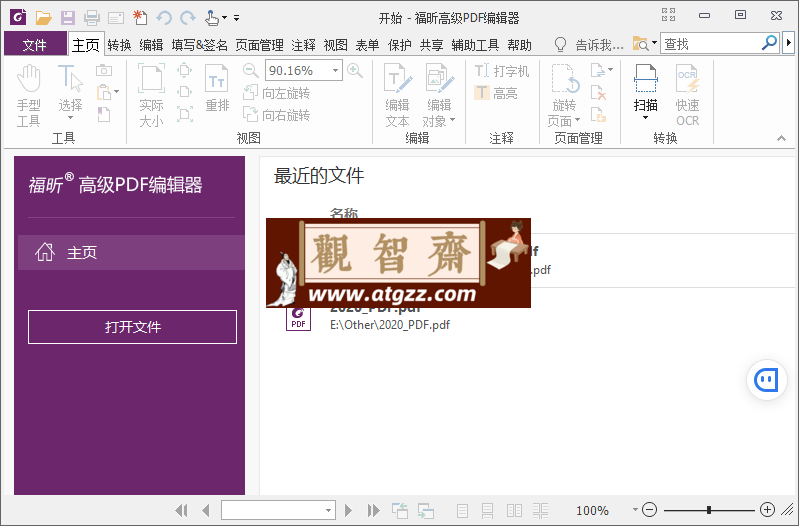
Task: Switch to Page Organize (页面管理) tab
Action: coord(259,45)
